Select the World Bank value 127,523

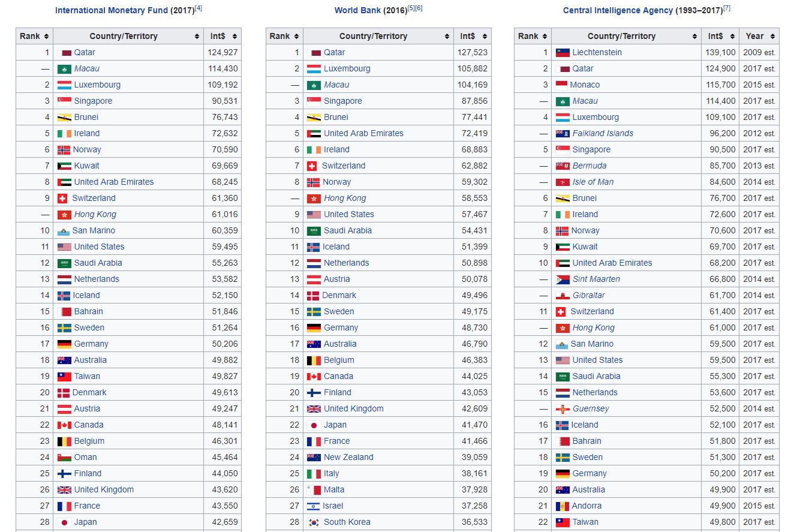[473, 53]
